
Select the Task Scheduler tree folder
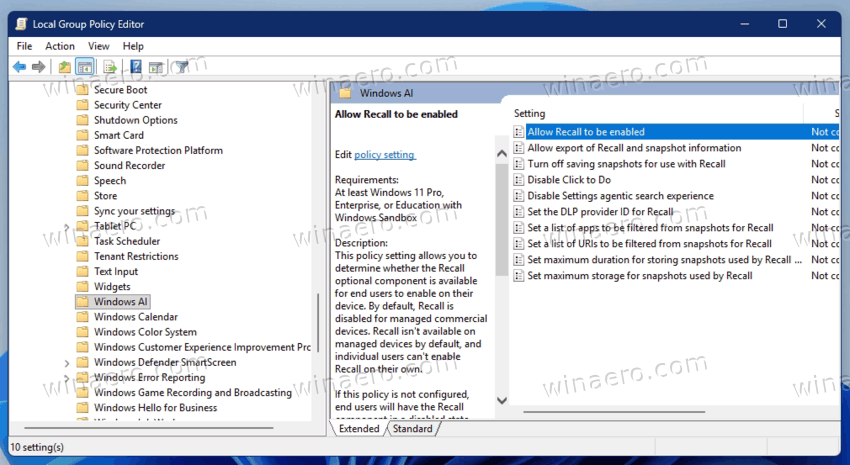[x=127, y=241]
